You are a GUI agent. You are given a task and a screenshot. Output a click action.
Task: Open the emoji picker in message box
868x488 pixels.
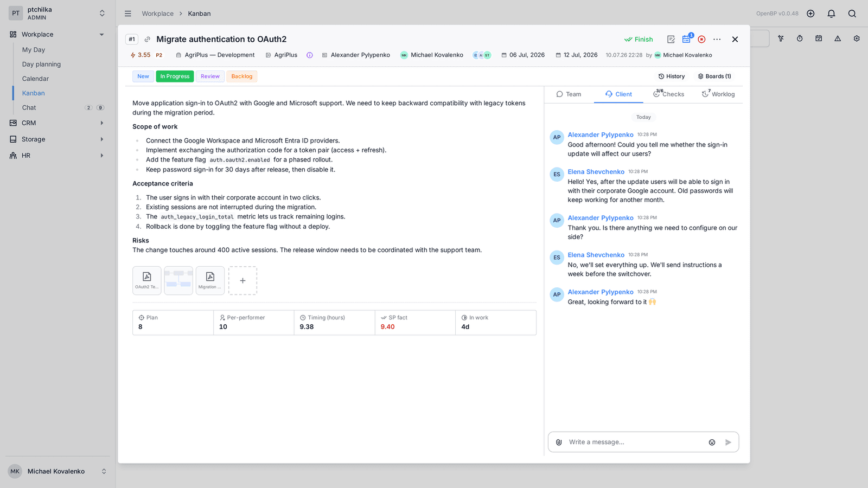click(712, 442)
